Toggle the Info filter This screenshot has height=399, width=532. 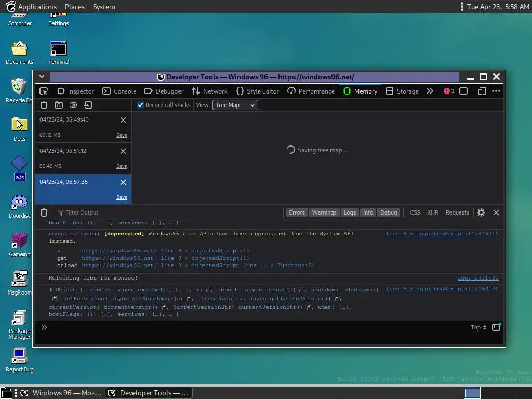(x=368, y=212)
